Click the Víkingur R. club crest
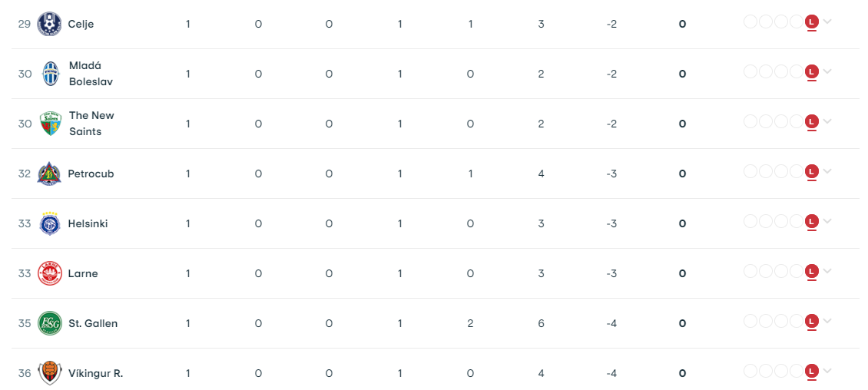868x390 pixels. [50, 373]
